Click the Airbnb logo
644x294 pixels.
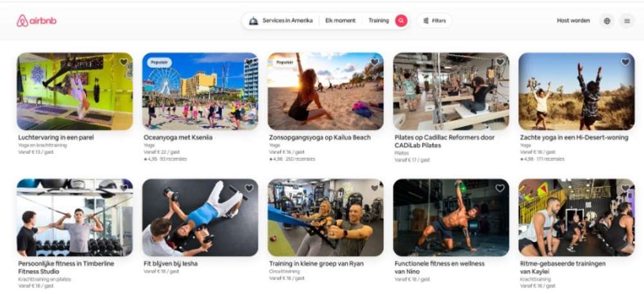pyautogui.click(x=37, y=21)
